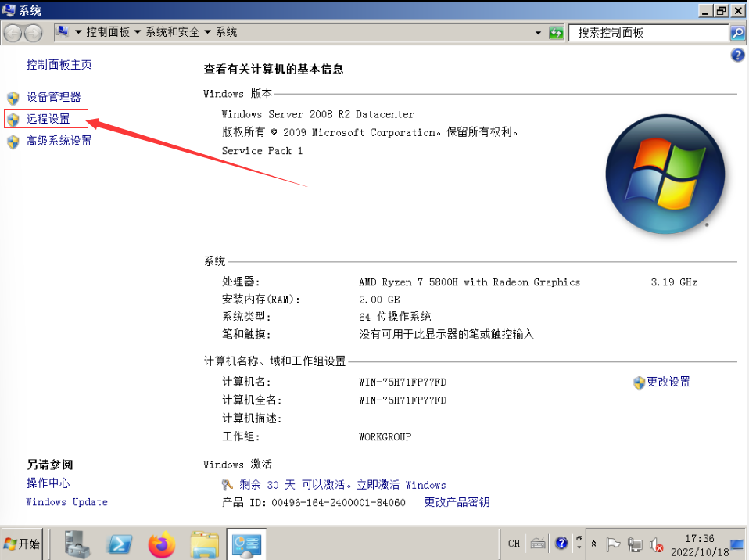Click the muted volume tray icon
749x560 pixels.
click(x=656, y=544)
